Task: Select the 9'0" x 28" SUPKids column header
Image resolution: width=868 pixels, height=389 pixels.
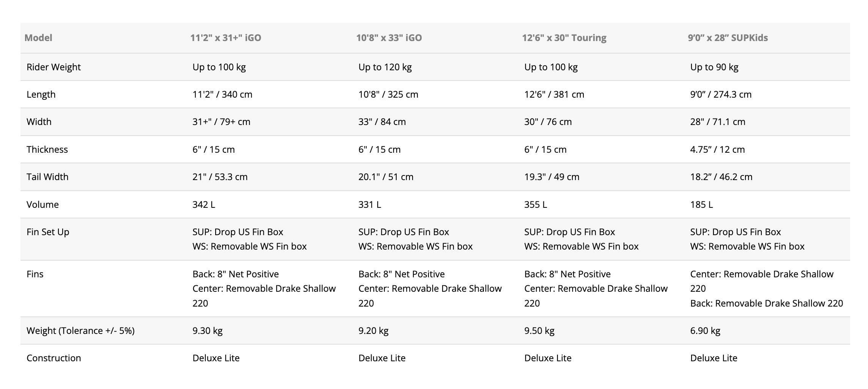Action: 728,38
